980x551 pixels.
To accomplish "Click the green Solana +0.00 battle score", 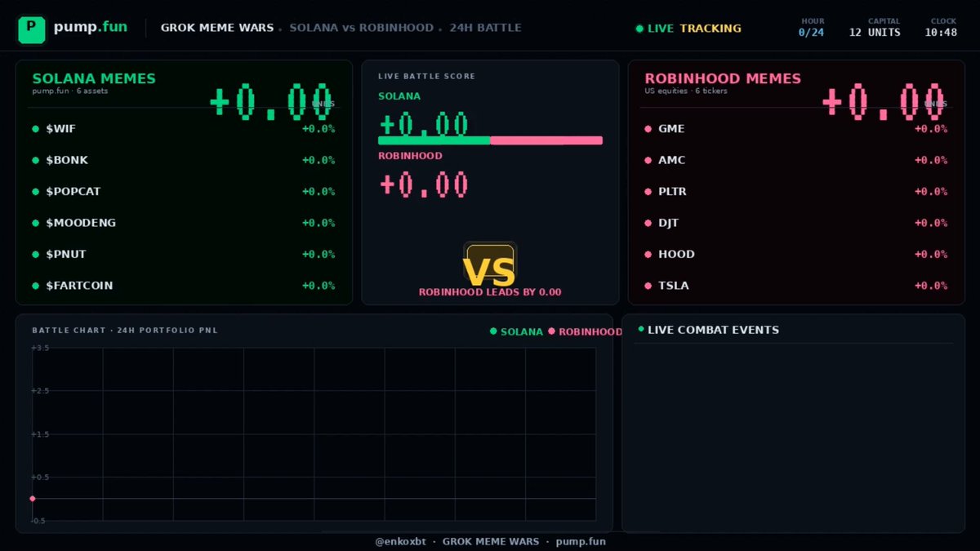I will 424,125.
